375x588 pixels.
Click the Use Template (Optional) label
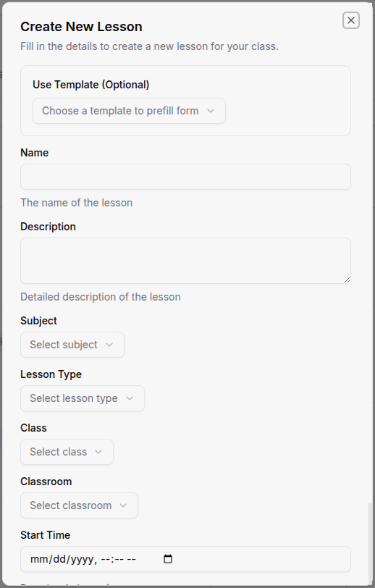coord(90,85)
